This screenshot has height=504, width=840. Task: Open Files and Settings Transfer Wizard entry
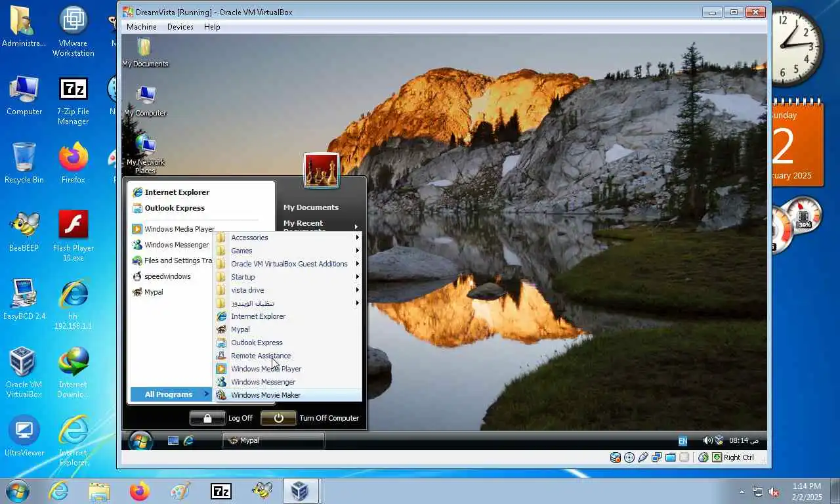click(171, 261)
